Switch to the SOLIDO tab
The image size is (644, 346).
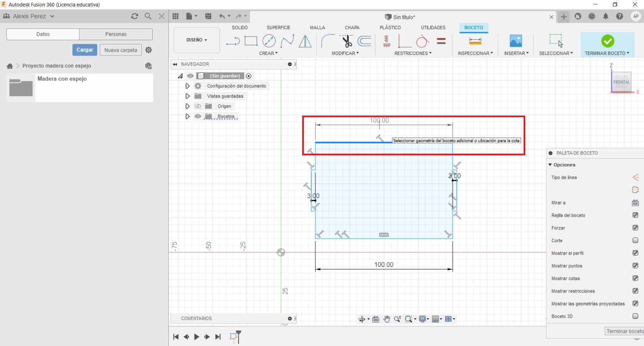[x=240, y=28]
